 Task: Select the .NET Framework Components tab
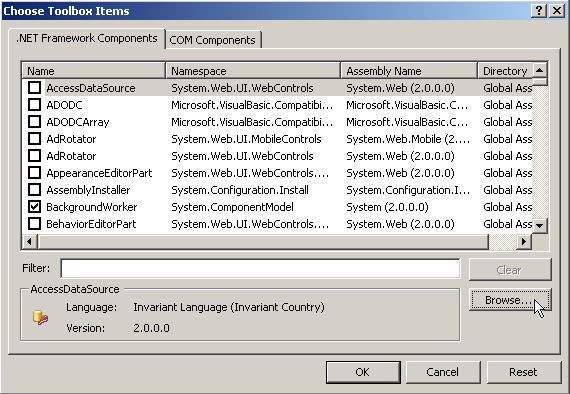pyautogui.click(x=87, y=38)
